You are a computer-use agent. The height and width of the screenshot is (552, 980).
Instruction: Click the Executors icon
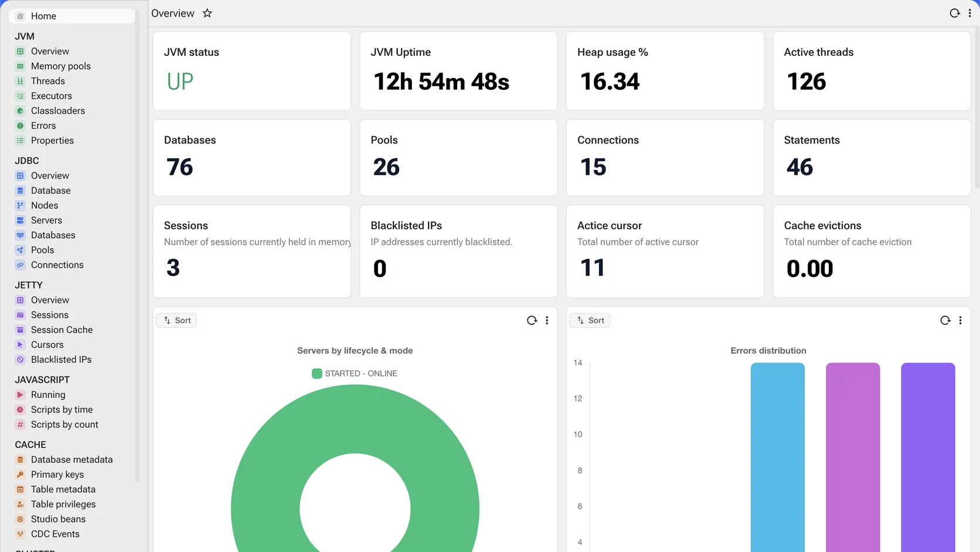pos(20,96)
